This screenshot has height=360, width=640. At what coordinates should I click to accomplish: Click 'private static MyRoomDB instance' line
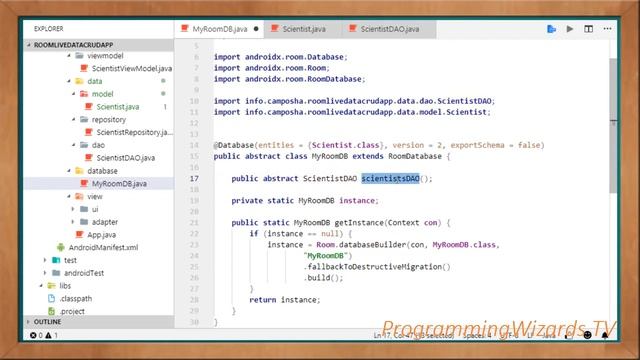[305, 201]
